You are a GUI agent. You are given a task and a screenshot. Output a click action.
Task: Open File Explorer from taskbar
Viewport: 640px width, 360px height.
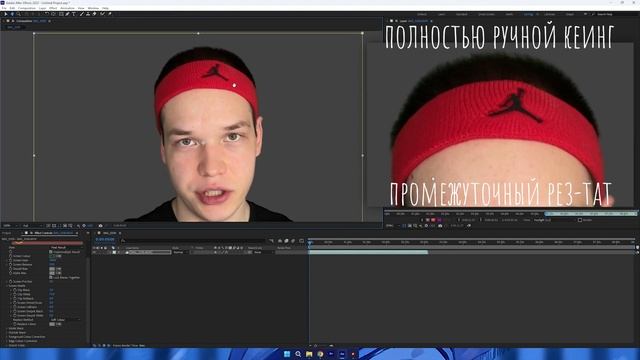(309, 354)
